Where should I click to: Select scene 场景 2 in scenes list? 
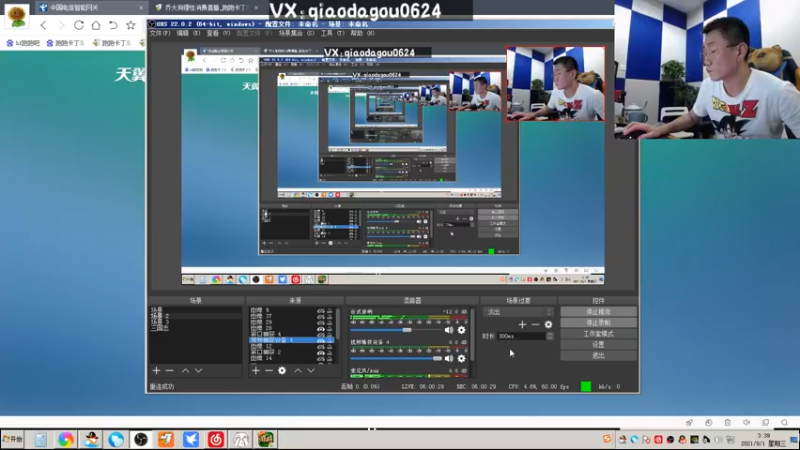[195, 316]
